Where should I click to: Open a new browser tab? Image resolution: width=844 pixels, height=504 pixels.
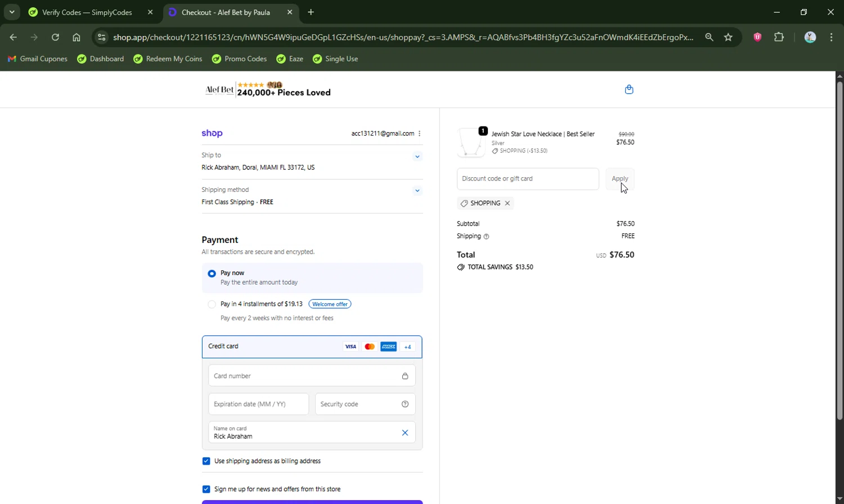pyautogui.click(x=311, y=12)
